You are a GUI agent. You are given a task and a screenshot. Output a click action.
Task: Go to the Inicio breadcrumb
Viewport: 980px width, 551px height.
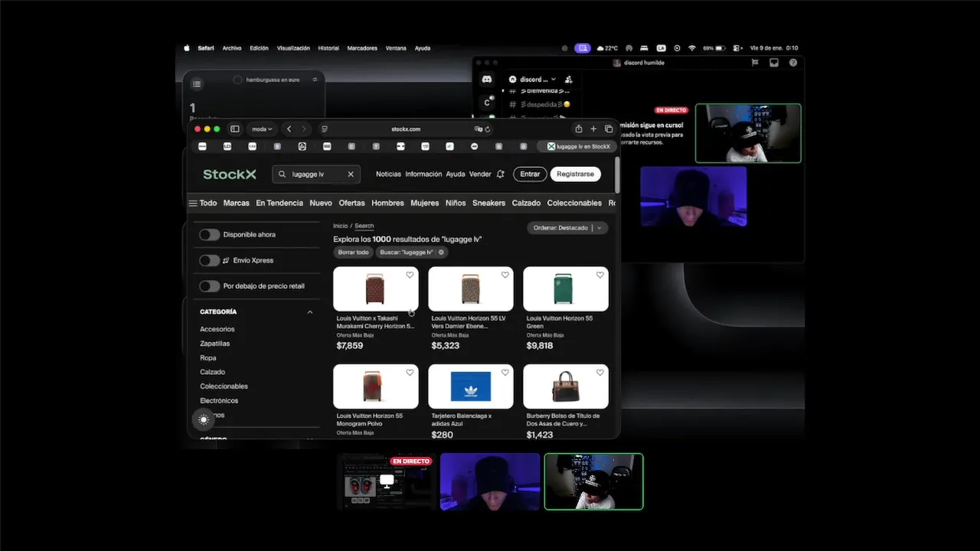pyautogui.click(x=340, y=226)
